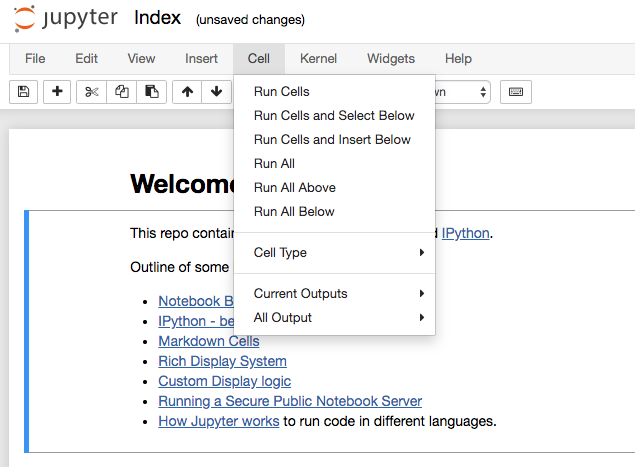Click the Welcome heading cell
Viewport: 635px width, 467px height.
tap(182, 184)
